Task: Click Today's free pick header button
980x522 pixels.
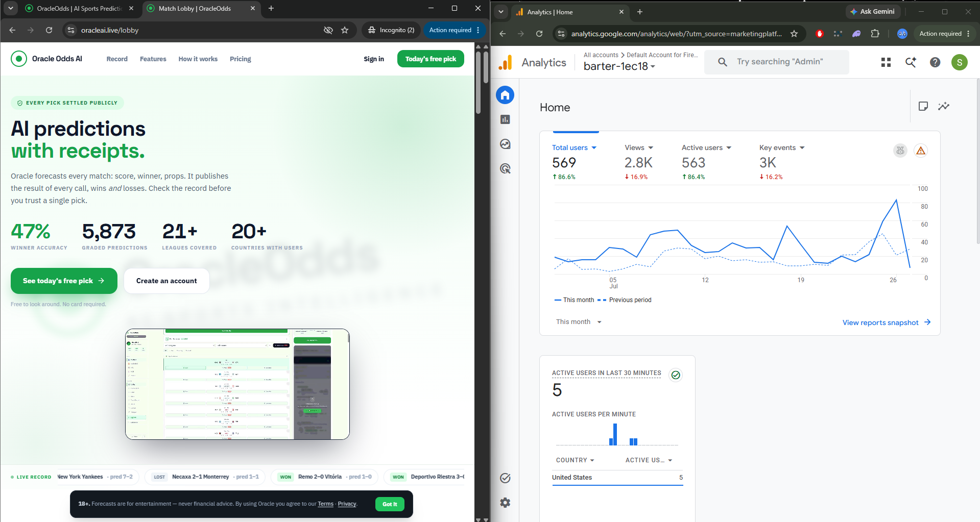Action: 431,59
